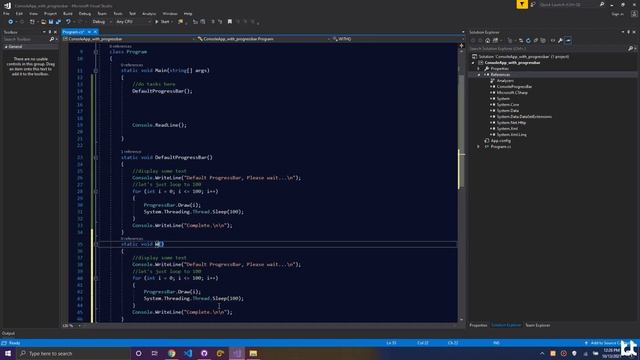This screenshot has width=640, height=360.
Task: Expand the Properties node in Solution Explorer
Action: 479,69
